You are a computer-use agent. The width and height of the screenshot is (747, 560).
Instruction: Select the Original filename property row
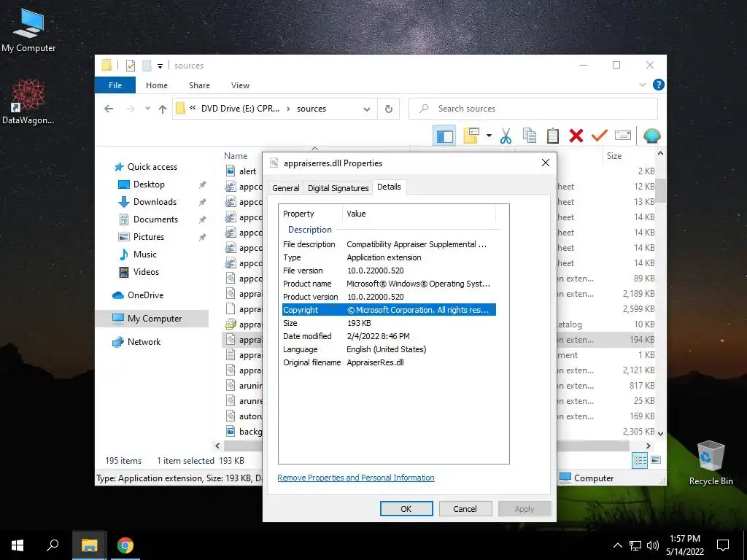(389, 362)
